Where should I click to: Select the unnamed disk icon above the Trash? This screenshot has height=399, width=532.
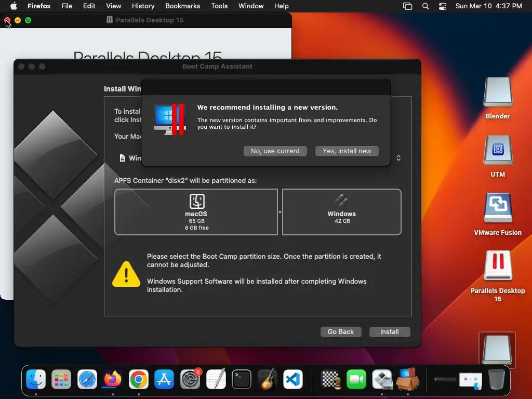point(497,350)
